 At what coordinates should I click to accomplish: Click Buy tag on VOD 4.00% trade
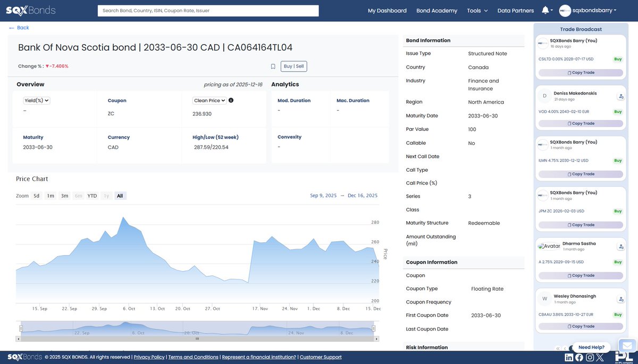(618, 112)
